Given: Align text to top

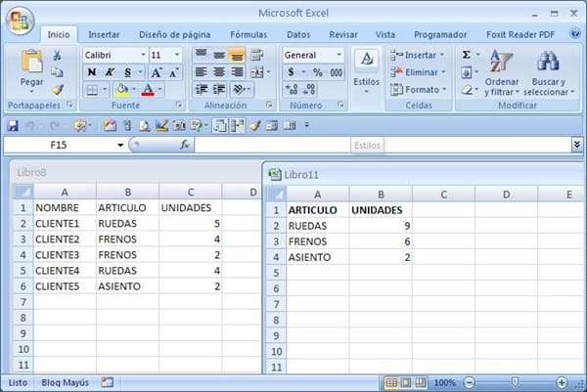Looking at the screenshot, I should pos(202,55).
